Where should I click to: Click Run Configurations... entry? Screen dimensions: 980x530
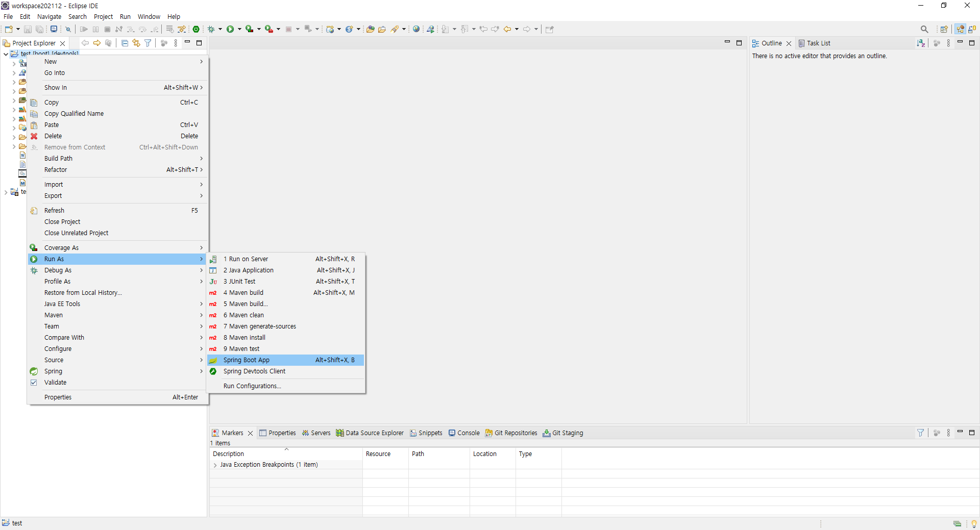(x=285, y=386)
